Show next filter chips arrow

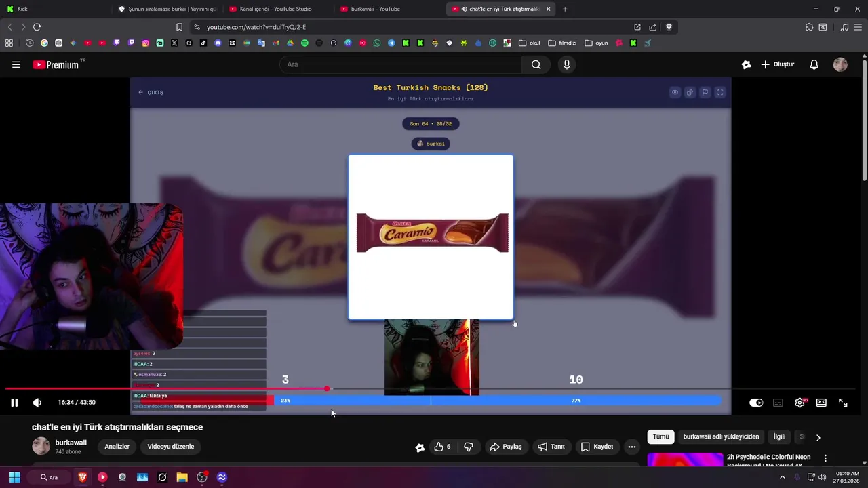[x=818, y=438]
